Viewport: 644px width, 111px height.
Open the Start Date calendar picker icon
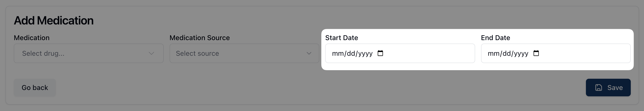[x=380, y=53]
